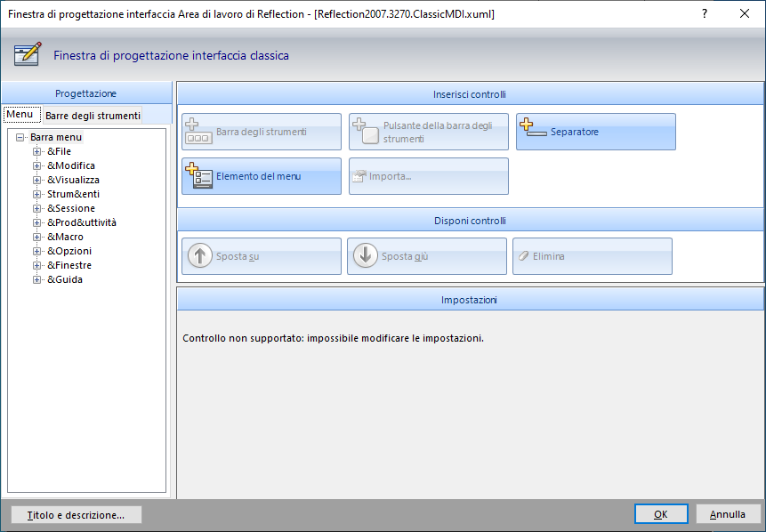Select the &Prod&uttività menu item

coord(82,222)
